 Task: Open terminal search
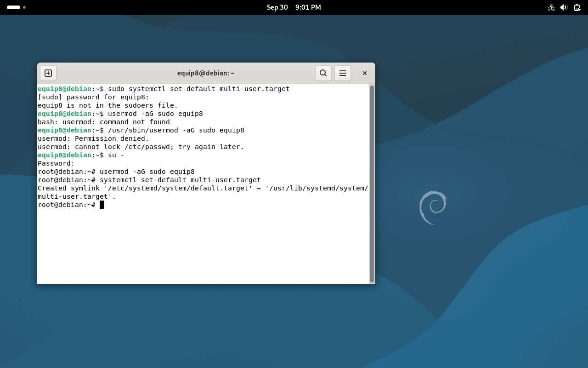323,73
